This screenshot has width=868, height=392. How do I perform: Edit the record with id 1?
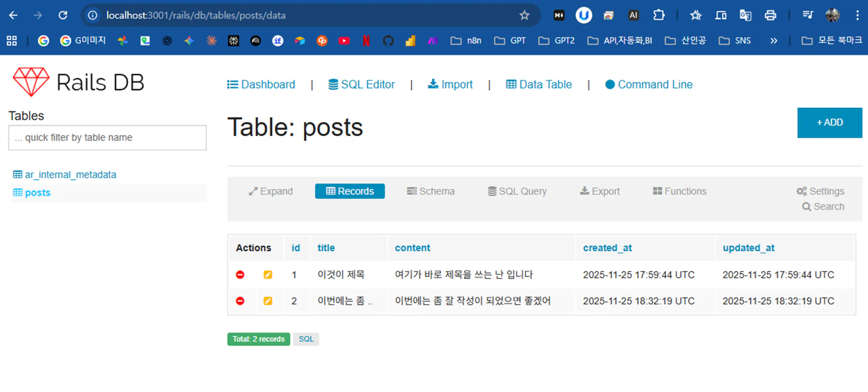point(268,275)
